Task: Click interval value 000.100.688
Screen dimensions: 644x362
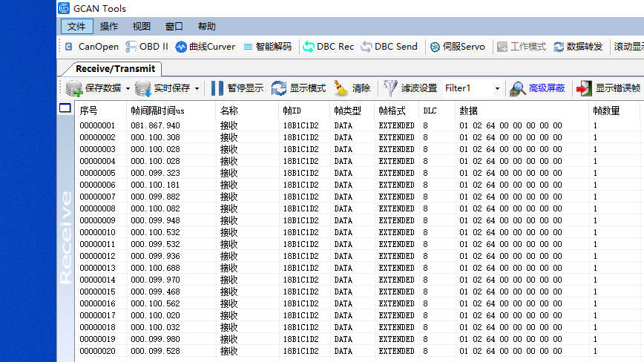Action: pos(155,268)
